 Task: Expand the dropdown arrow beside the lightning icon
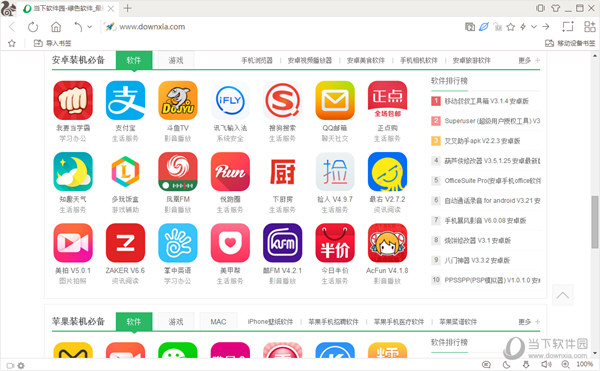click(534, 27)
